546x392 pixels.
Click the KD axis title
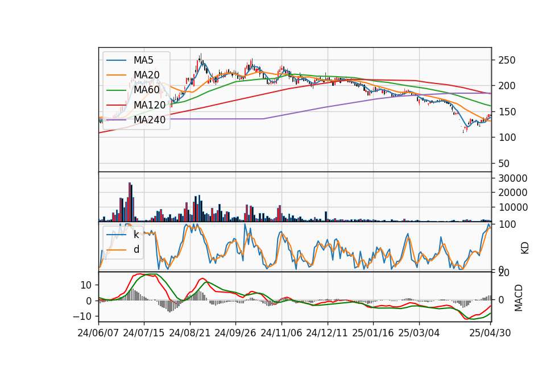click(525, 248)
